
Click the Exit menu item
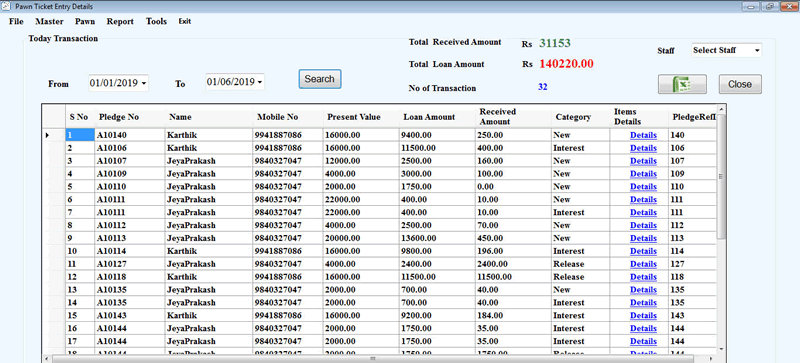pyautogui.click(x=185, y=21)
